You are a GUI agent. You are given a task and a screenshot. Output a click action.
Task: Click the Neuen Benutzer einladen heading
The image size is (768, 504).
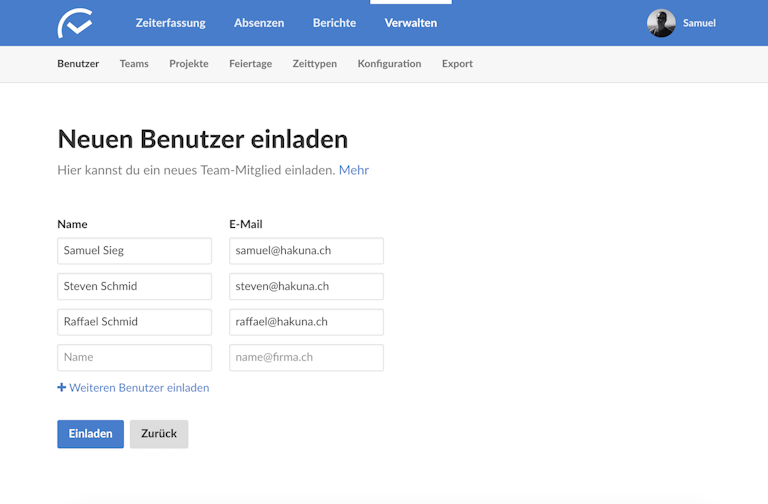coord(203,139)
